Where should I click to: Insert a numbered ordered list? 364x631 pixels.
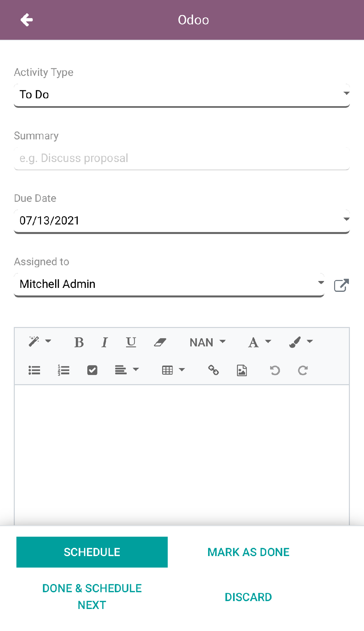pyautogui.click(x=63, y=370)
